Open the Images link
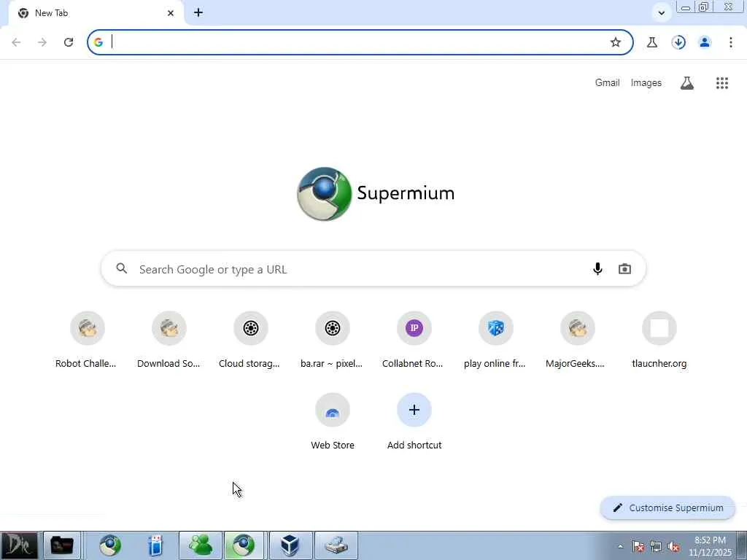The height and width of the screenshot is (560, 747). pos(646,83)
